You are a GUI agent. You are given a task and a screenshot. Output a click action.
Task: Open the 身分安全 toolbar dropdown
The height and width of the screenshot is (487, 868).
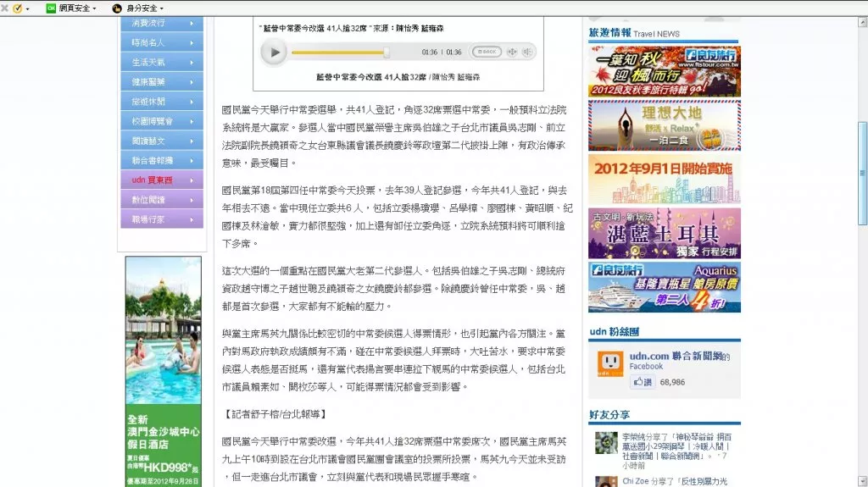(x=144, y=8)
